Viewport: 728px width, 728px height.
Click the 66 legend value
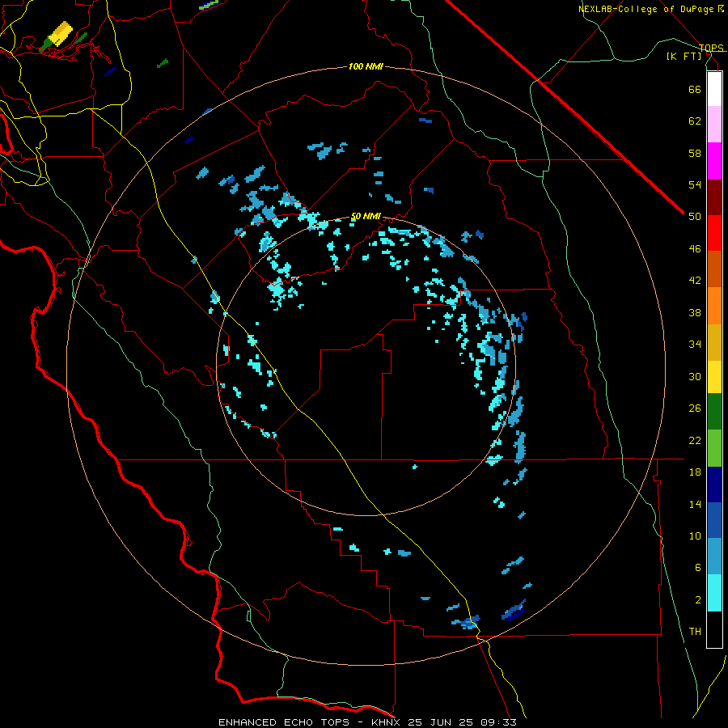pos(695,89)
